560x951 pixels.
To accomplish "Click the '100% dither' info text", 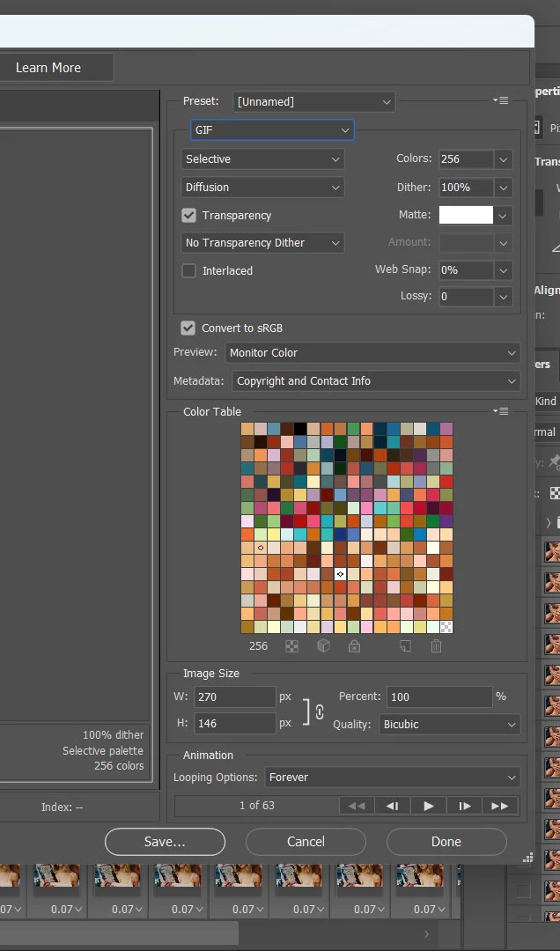I will tap(114, 735).
